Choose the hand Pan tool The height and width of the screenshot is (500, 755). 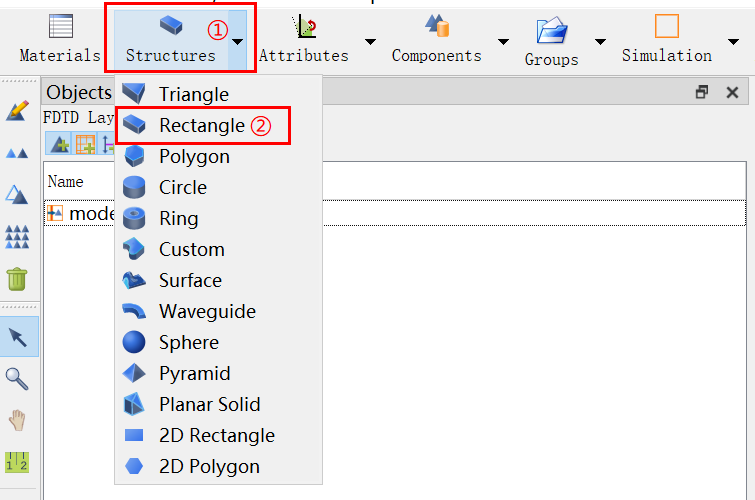click(18, 420)
